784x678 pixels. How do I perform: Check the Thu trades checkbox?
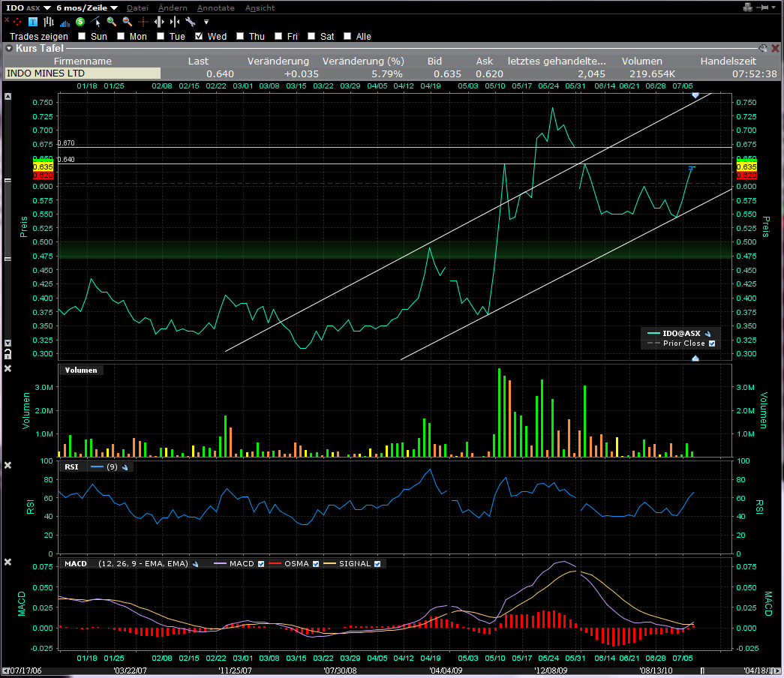click(x=240, y=36)
